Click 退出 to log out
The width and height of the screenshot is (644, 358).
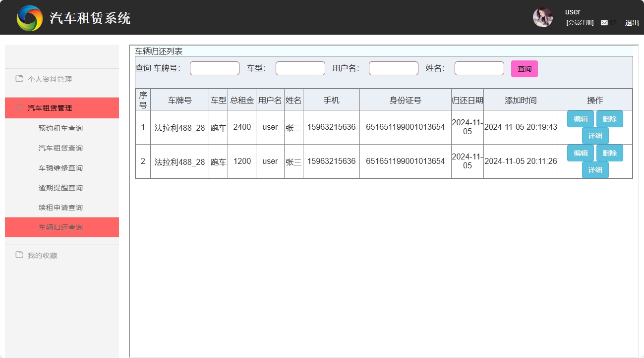coord(632,23)
